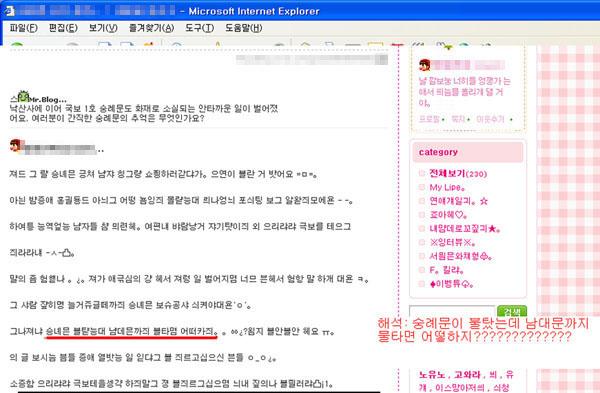600x393 pixels.
Task: Click the bullet icon beside 전체보기(230)
Action: pos(422,173)
